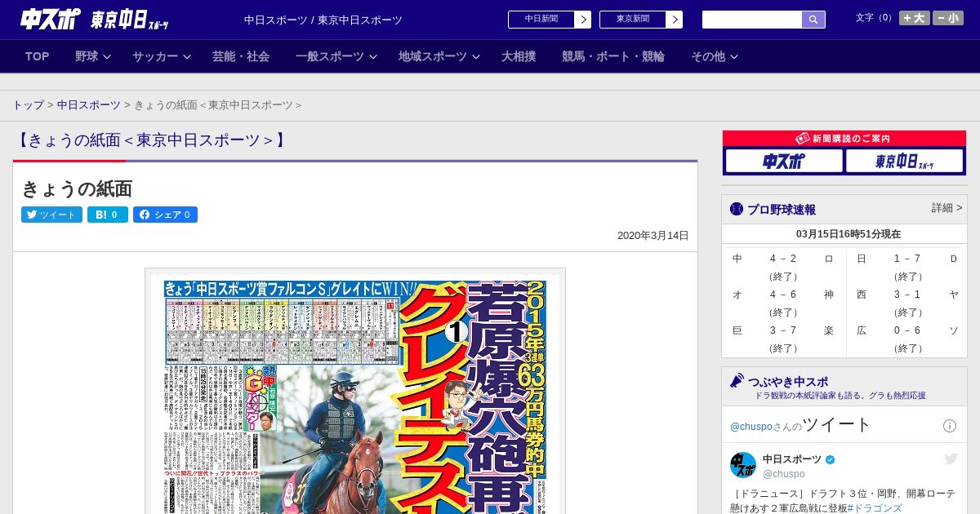Click the 2020年3月14日 article date
980x514 pixels.
(x=653, y=236)
